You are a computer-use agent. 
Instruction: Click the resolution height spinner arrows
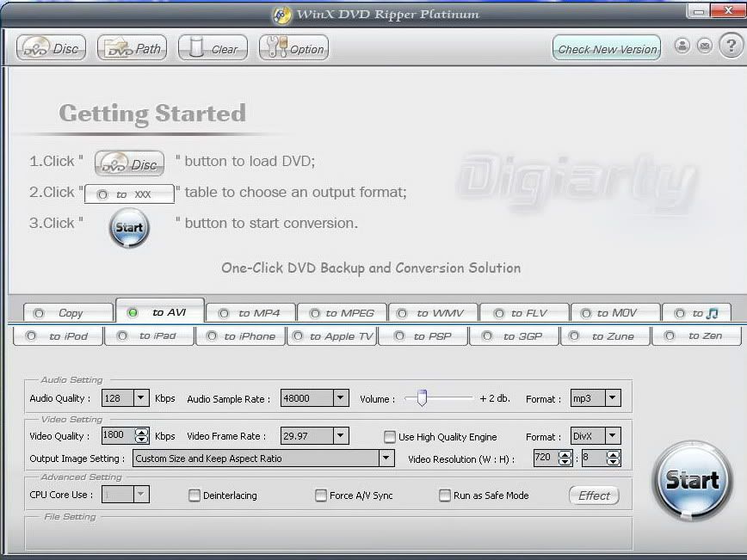[x=613, y=458]
